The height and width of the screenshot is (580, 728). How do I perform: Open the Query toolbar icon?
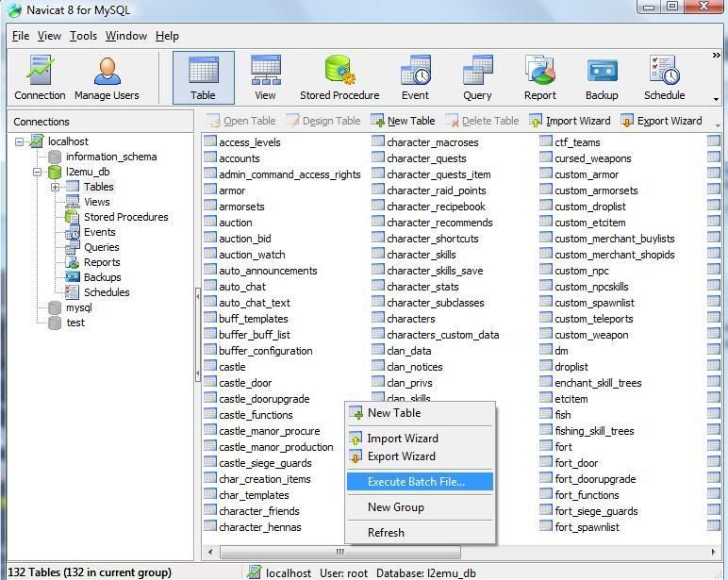[x=477, y=77]
